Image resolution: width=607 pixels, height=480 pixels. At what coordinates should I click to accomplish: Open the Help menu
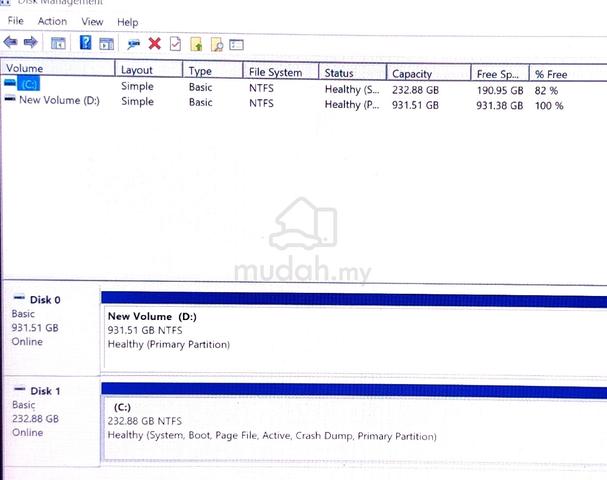click(x=128, y=22)
